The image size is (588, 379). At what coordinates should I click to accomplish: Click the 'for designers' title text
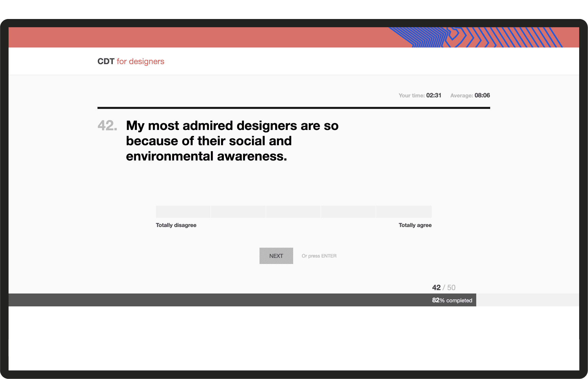click(x=140, y=61)
